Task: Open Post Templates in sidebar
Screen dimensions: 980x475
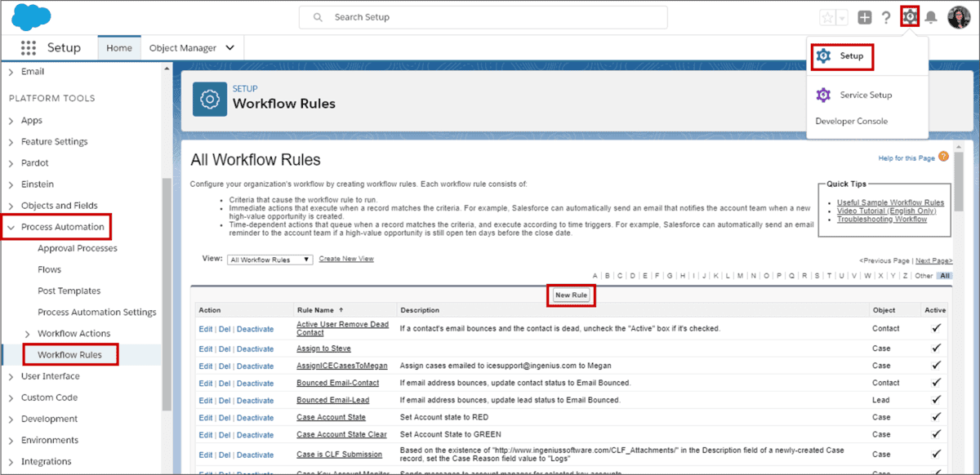Action: pyautogui.click(x=69, y=291)
